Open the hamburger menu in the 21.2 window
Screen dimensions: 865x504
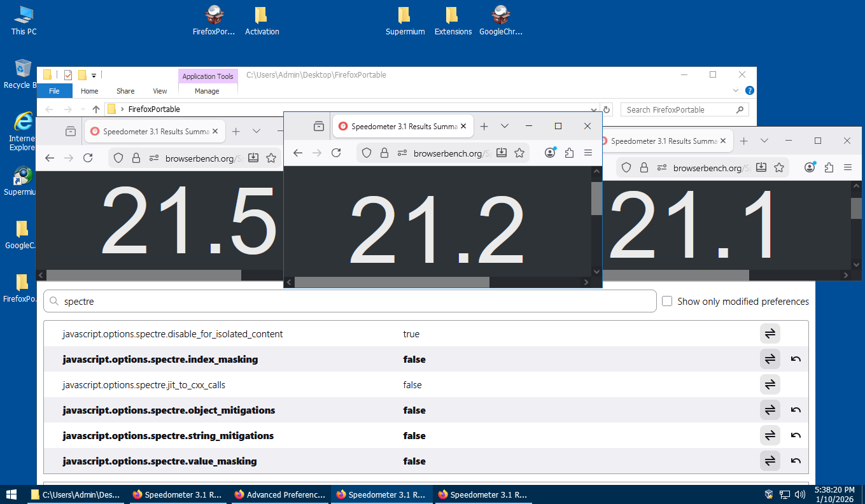588,153
